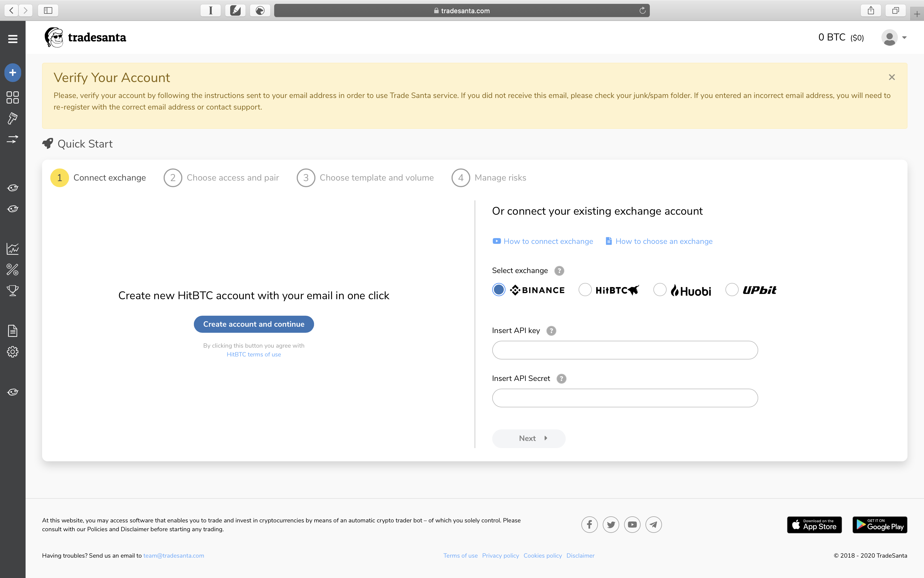This screenshot has width=924, height=578.
Task: Click the bot face icon below the settings gear
Action: (x=13, y=392)
